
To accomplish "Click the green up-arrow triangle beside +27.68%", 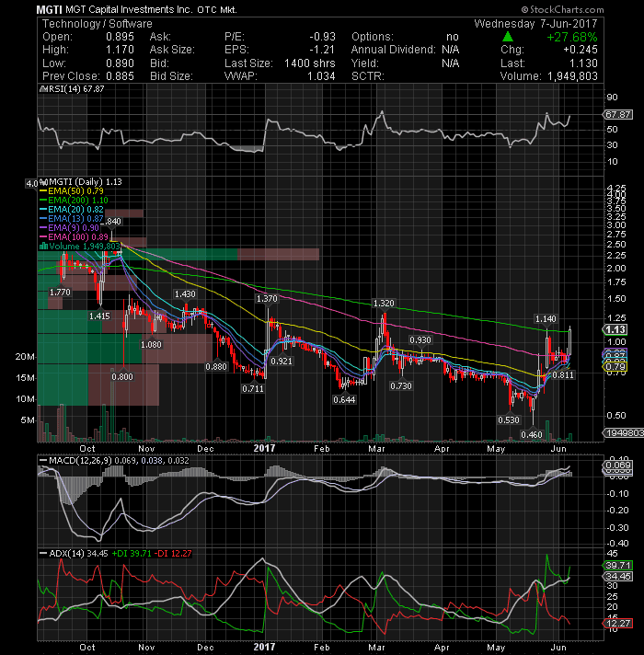I will pyautogui.click(x=508, y=37).
